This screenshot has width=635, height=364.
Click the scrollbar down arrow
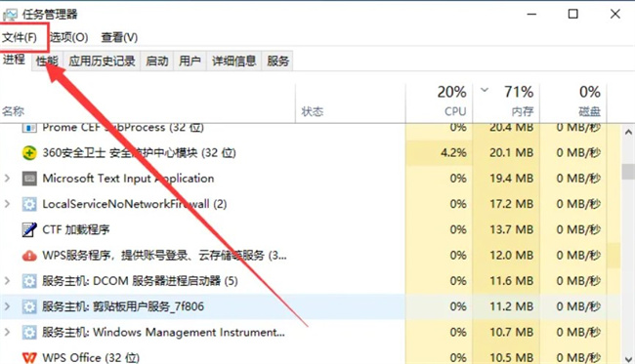628,359
